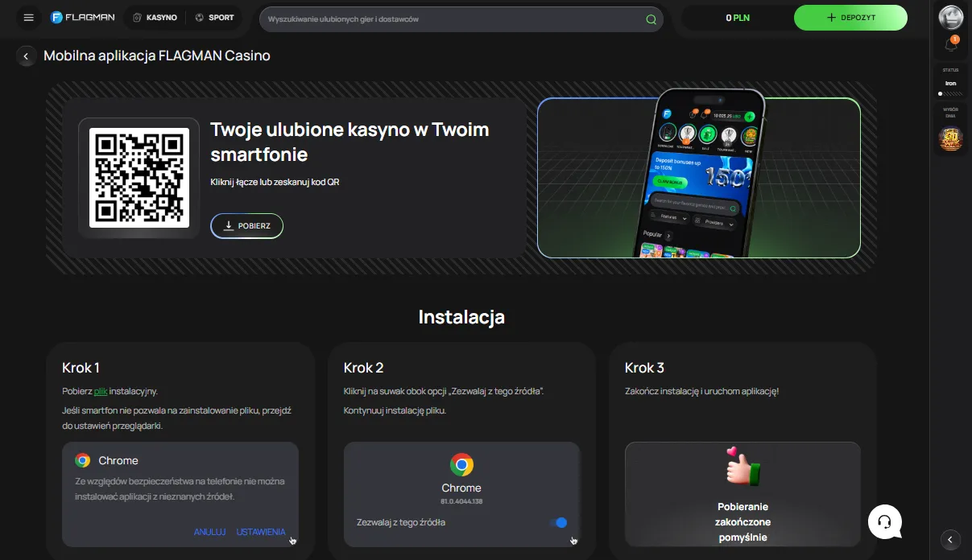Image resolution: width=972 pixels, height=560 pixels.
Task: Open the Kasyno section
Action: point(155,17)
